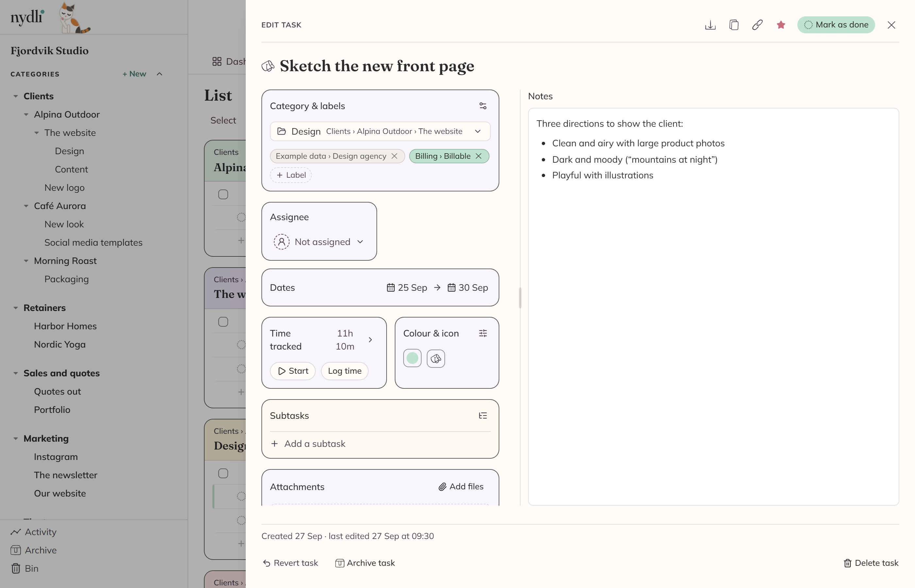Click the palette icon beside task title
Screen dimensions: 915x588
268,66
